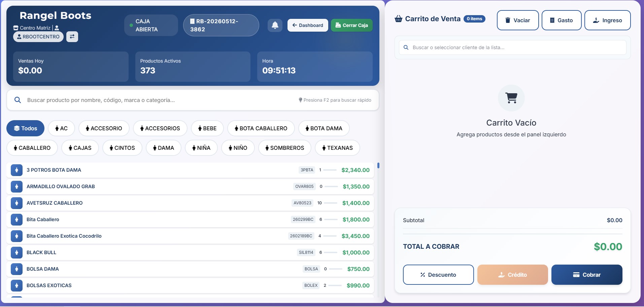Viewport: 644px width, 307px height.
Task: Click the notification bell icon
Action: 275,25
